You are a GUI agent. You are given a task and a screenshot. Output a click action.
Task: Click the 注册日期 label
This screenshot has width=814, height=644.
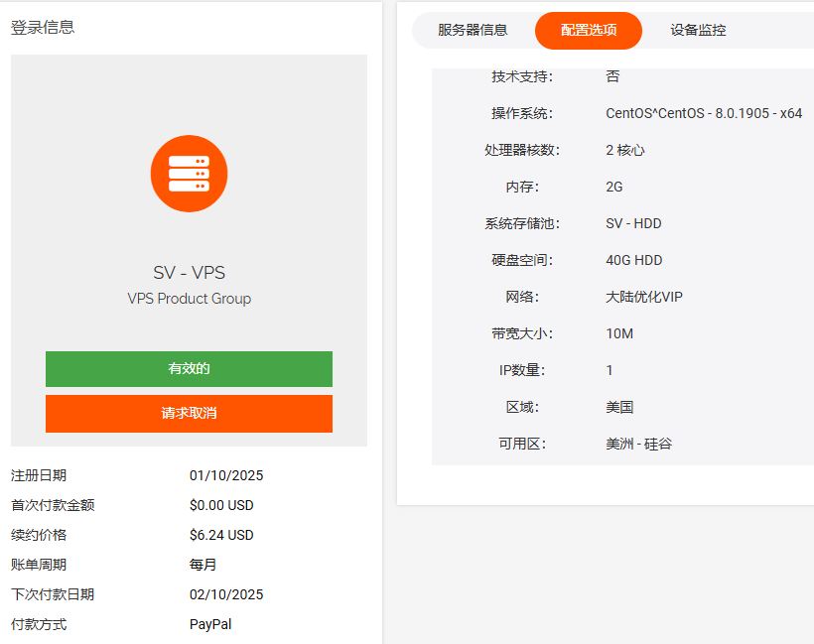point(39,475)
